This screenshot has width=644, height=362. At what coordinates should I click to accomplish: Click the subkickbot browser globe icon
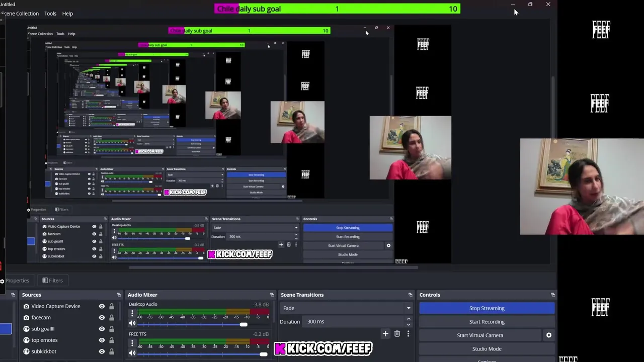(x=26, y=351)
